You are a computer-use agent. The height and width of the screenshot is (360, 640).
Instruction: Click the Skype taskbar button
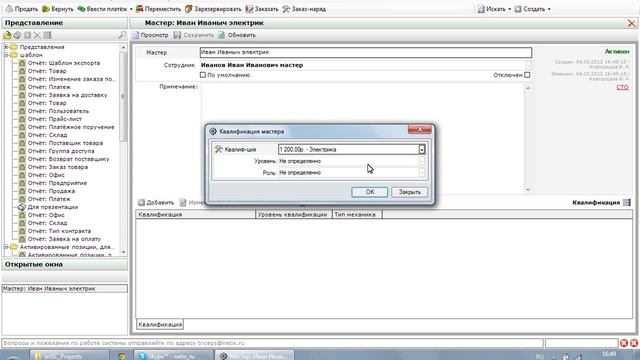(x=173, y=356)
